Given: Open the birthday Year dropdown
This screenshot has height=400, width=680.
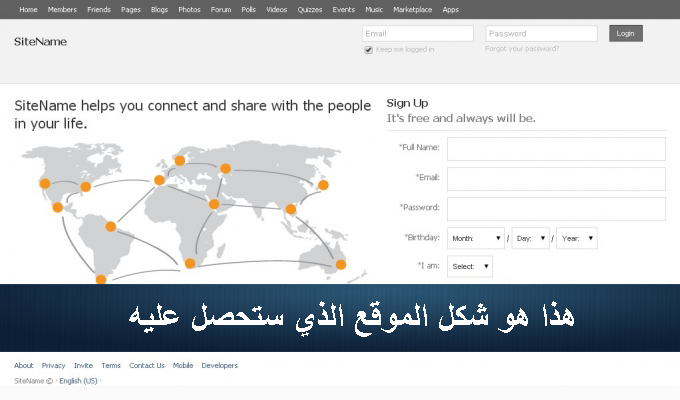Looking at the screenshot, I should click(x=577, y=238).
